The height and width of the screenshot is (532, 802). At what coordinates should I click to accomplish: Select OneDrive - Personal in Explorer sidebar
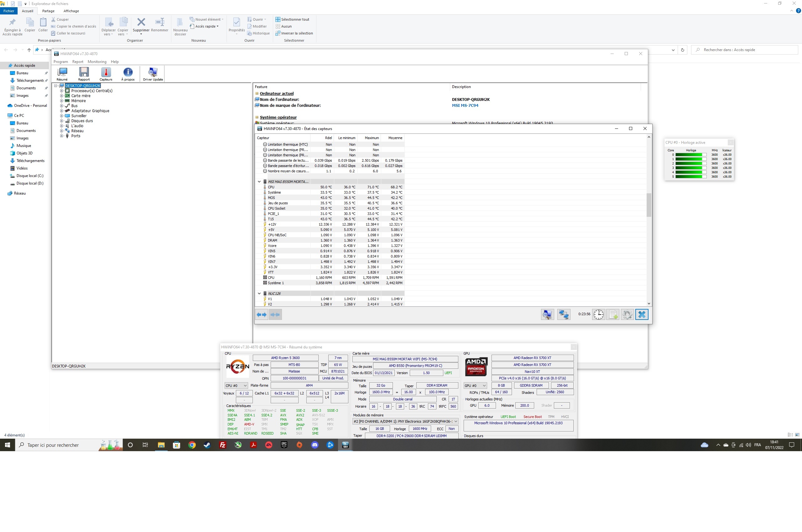click(x=27, y=106)
